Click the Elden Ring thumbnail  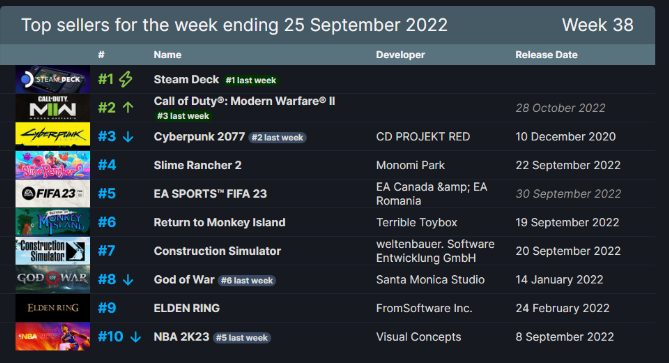(x=52, y=308)
